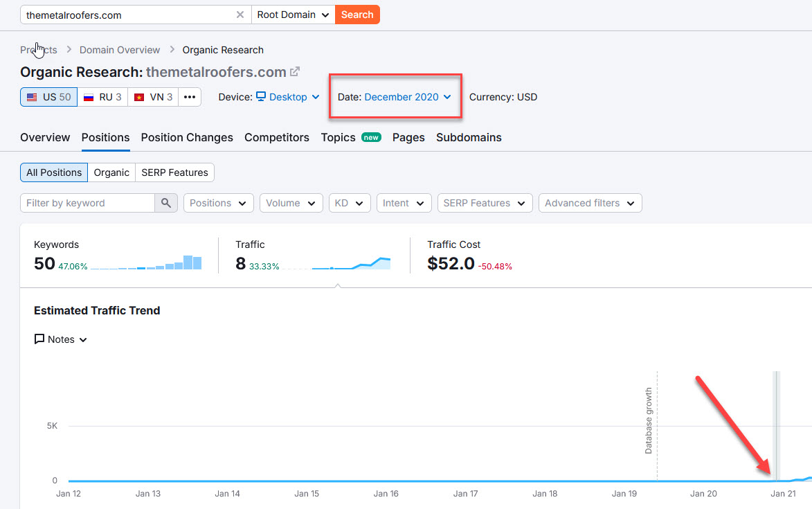
Task: Expand KD filter dropdown
Action: (x=350, y=203)
